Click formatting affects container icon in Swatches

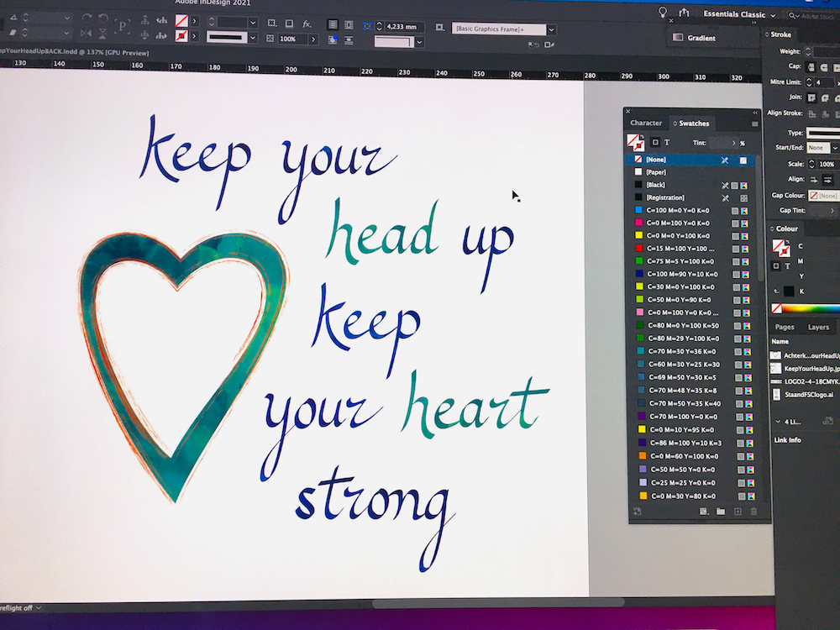[x=654, y=143]
